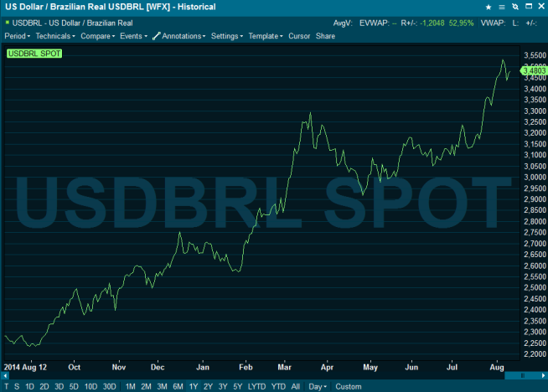
Task: Select the T timeframe button
Action: (7, 386)
